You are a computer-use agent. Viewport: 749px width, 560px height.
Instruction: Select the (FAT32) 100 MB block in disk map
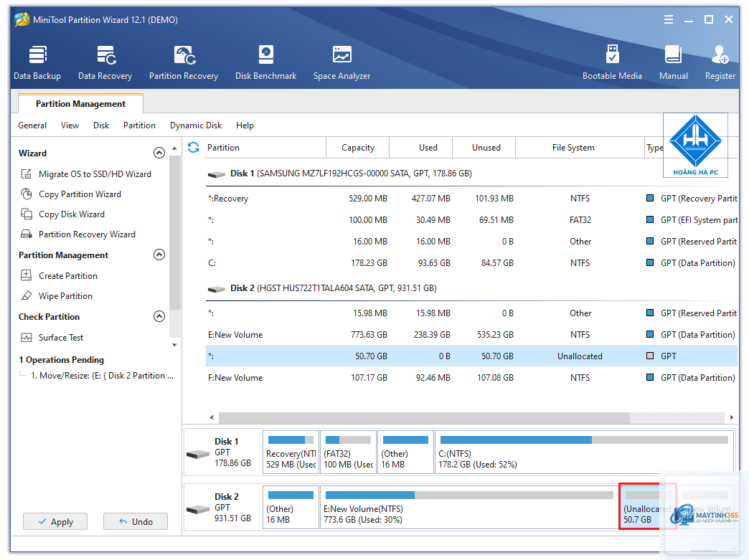(348, 452)
